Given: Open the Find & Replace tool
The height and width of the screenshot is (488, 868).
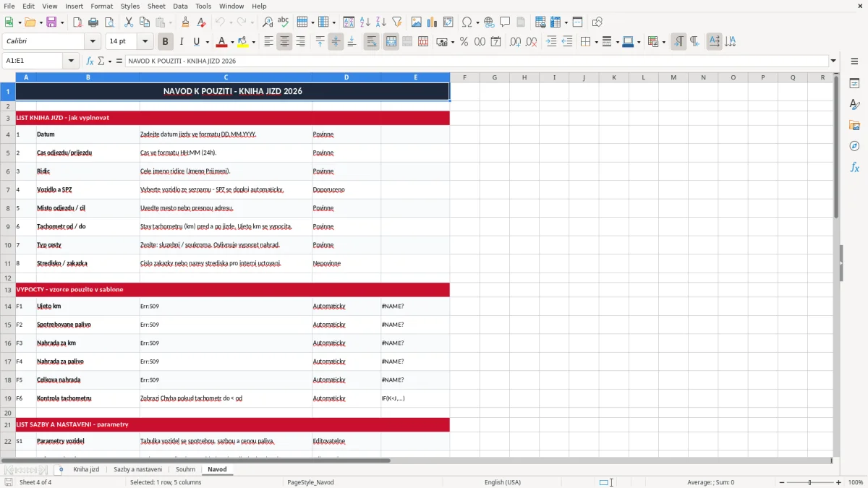Looking at the screenshot, I should (x=268, y=22).
